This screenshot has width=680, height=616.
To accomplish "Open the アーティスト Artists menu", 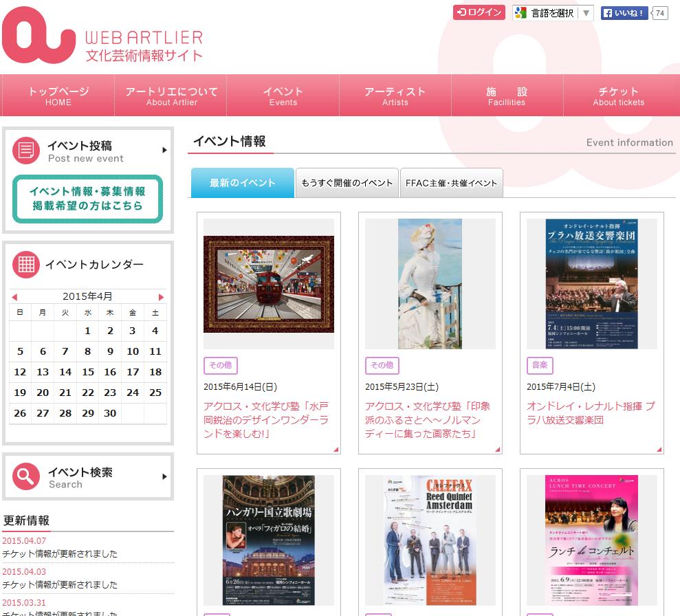I will click(395, 96).
